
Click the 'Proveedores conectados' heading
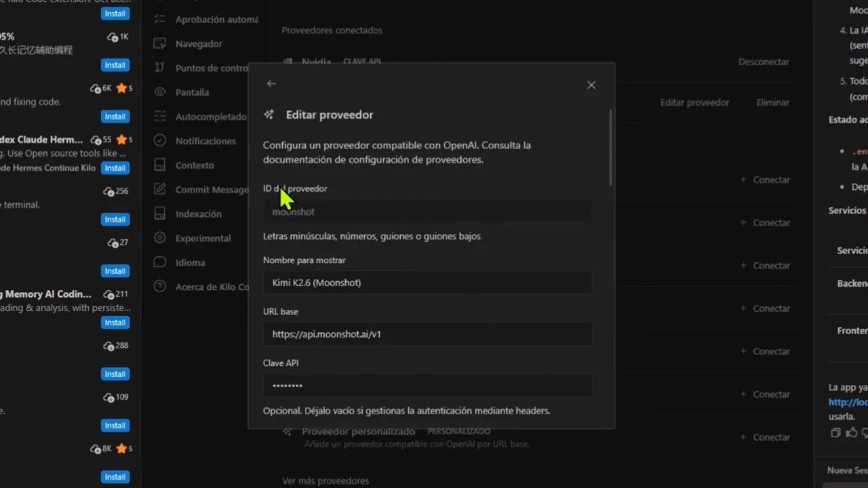tap(332, 30)
